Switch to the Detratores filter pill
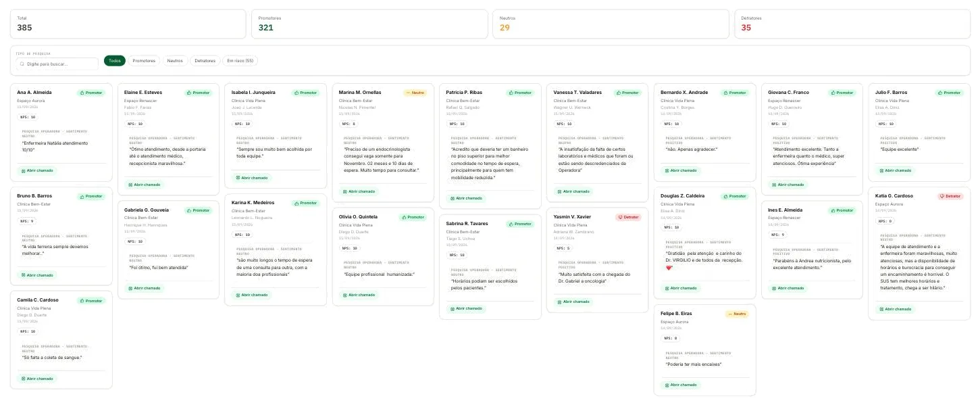 [205, 61]
